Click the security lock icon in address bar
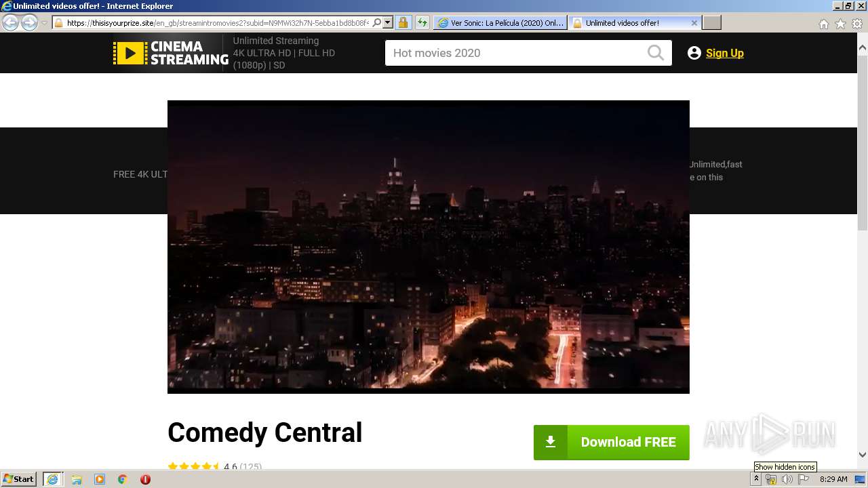The width and height of the screenshot is (868, 488). click(403, 22)
